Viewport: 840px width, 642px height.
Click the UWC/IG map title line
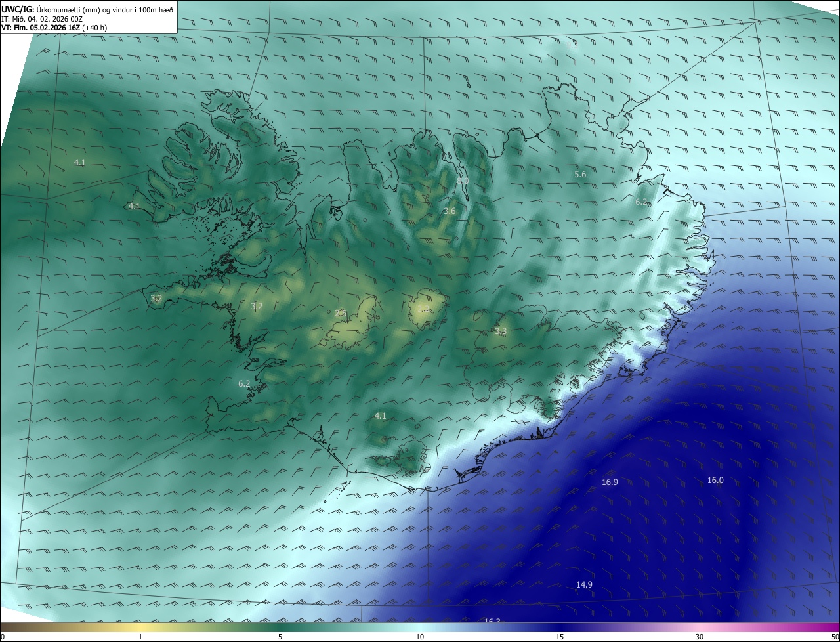click(87, 9)
